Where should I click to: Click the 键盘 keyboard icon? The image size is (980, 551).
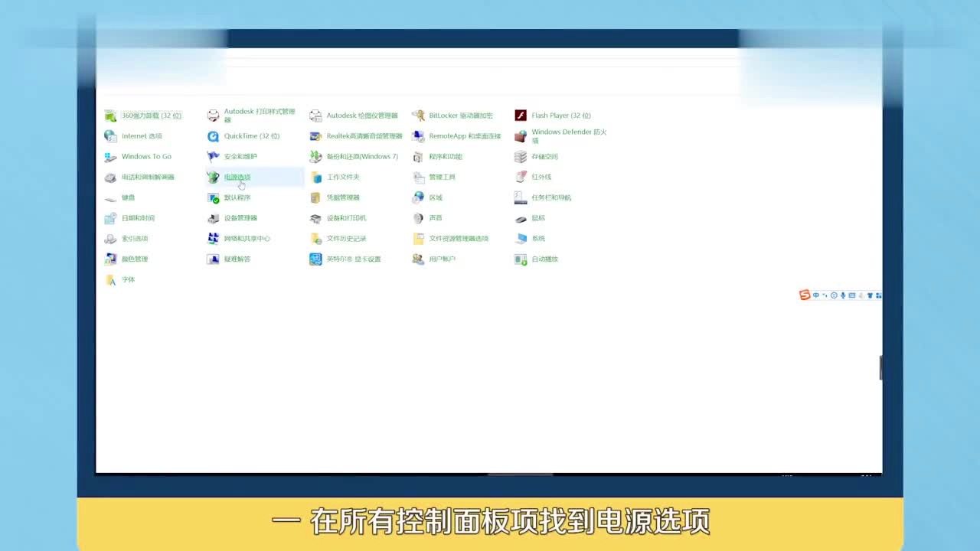[110, 198]
